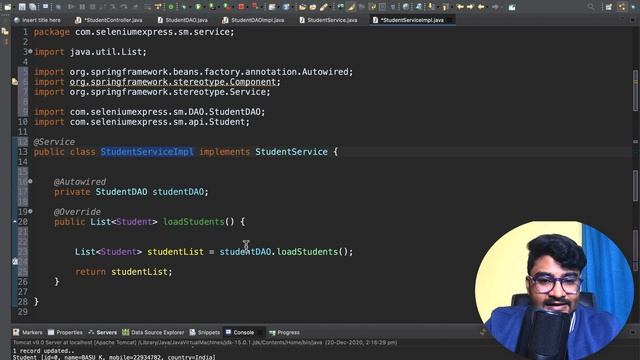Click the Open Type folder icon
This screenshot has height=360, width=640.
coord(302,7)
